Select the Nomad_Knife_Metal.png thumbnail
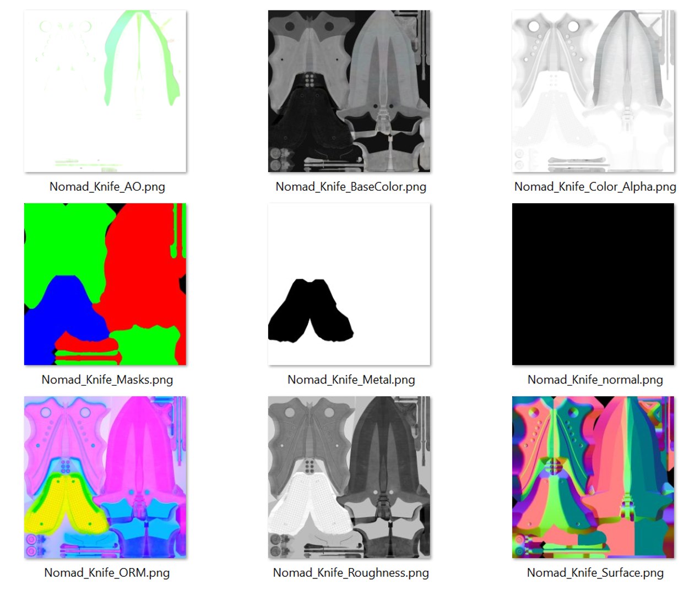Viewport: 700px width, 595px height. [x=349, y=284]
